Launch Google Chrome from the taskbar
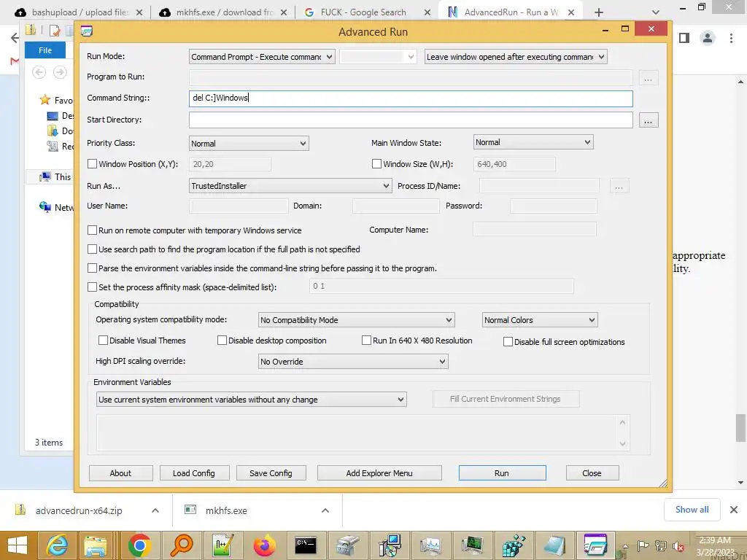The height and width of the screenshot is (560, 747). pos(139,545)
